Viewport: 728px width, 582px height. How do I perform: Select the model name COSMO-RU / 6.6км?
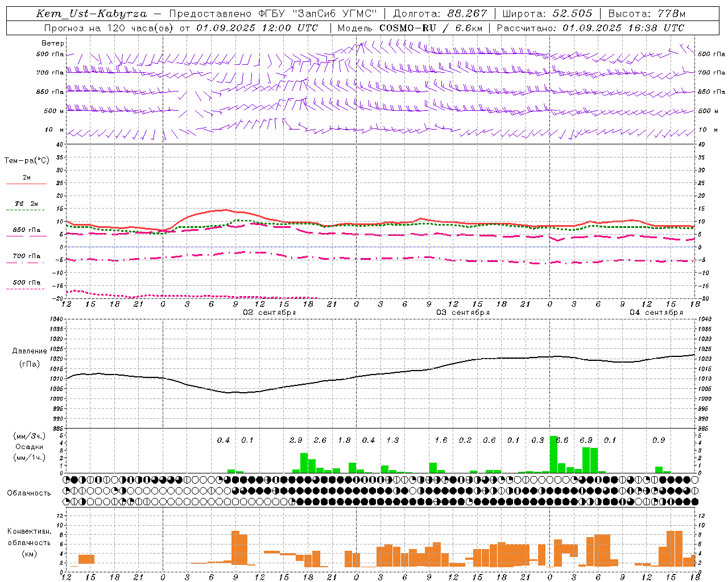coord(430,28)
